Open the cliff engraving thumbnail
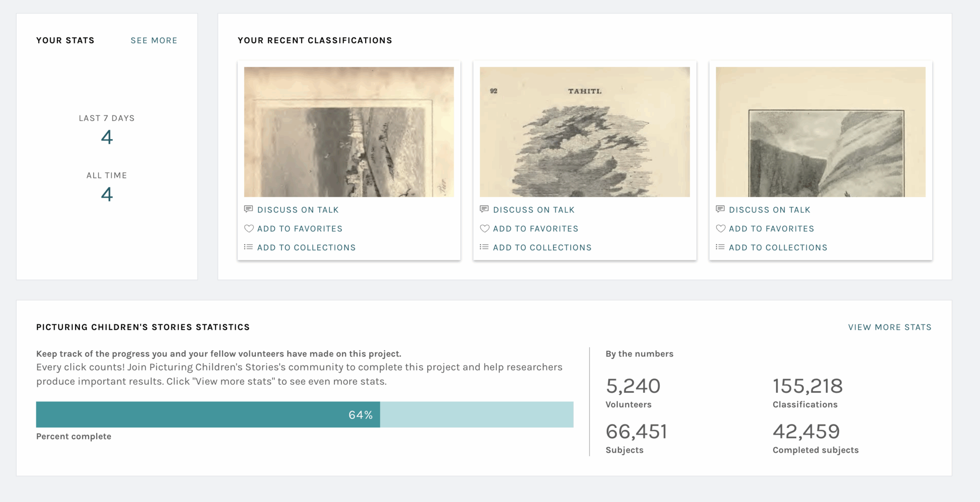The image size is (980, 502). tap(821, 132)
